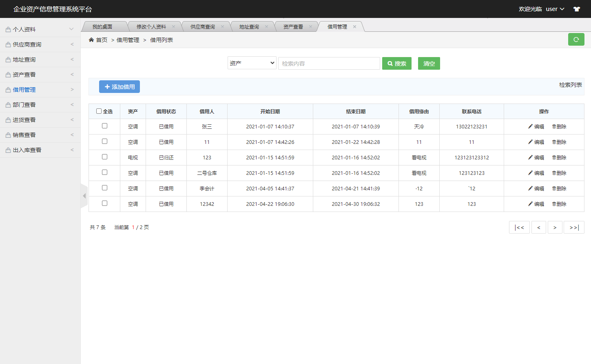Expand the 个人资料 sidebar menu
591x364 pixels.
click(x=40, y=29)
